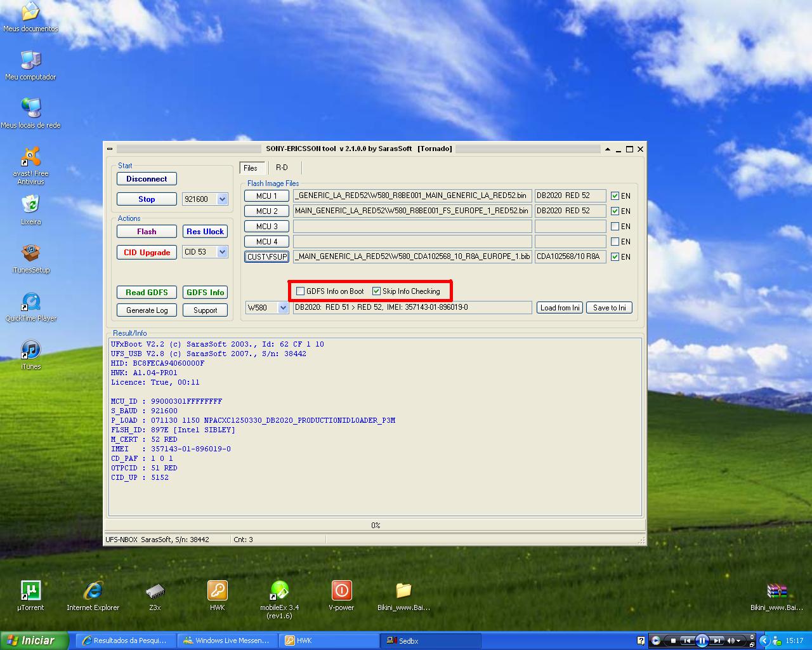Image resolution: width=812 pixels, height=650 pixels.
Task: Skip to previous track in taskbar player
Action: tap(687, 640)
